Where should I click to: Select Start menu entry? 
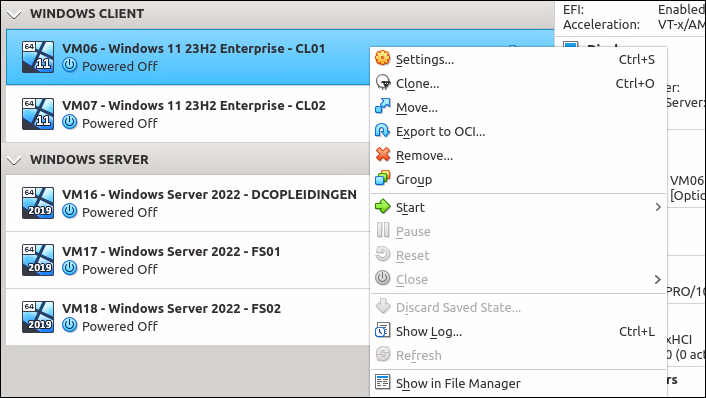click(x=518, y=207)
